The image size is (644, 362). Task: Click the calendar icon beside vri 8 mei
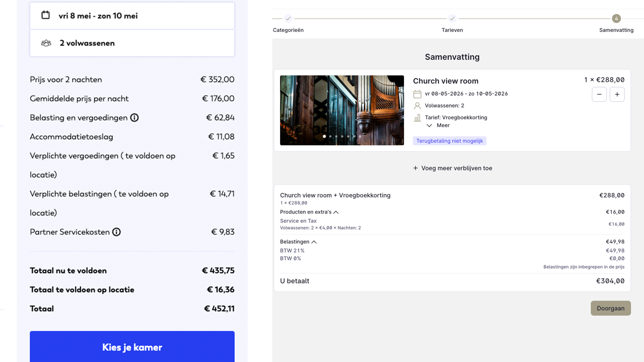point(46,15)
